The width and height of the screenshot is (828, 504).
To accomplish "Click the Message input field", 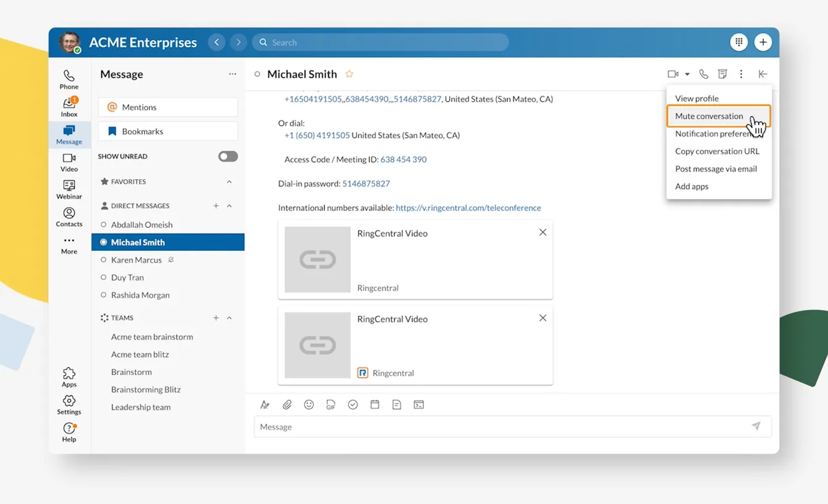I will [501, 427].
